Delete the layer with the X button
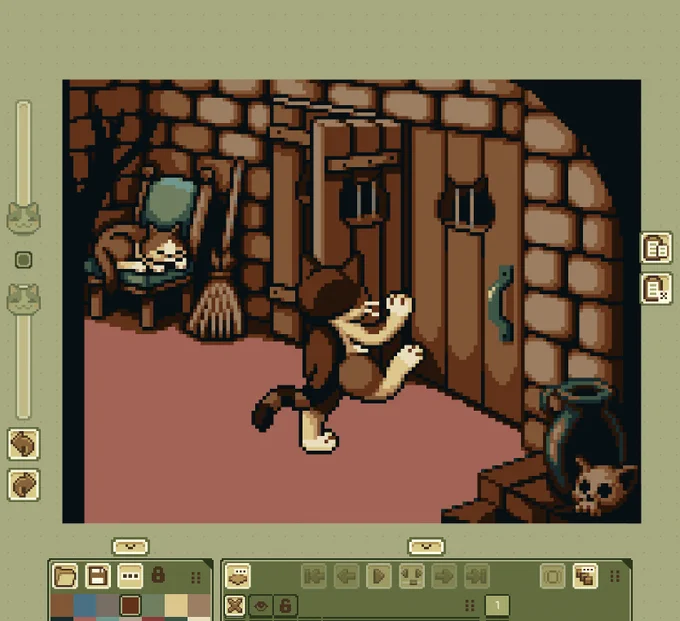Viewport: 680px width, 621px height. tap(235, 605)
